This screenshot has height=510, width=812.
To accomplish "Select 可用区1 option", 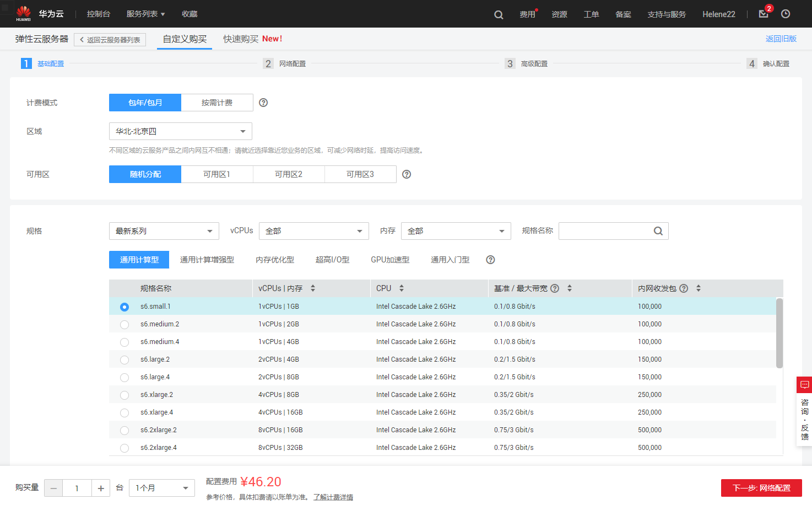I will point(217,174).
